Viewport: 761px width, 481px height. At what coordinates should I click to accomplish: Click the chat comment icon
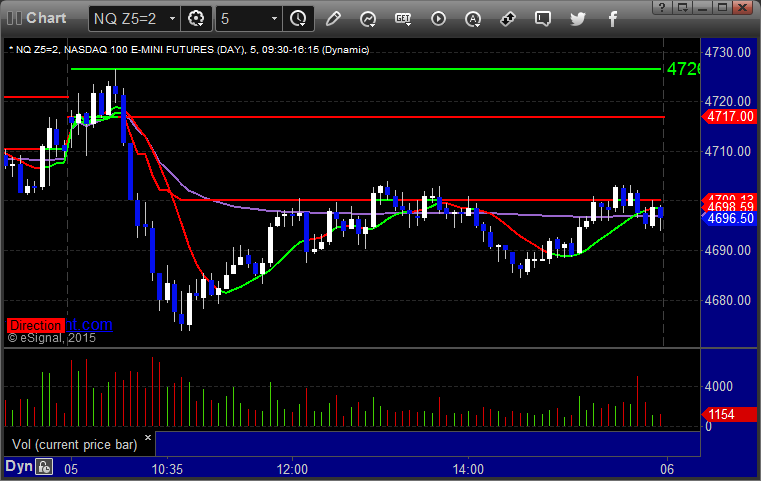[543, 19]
